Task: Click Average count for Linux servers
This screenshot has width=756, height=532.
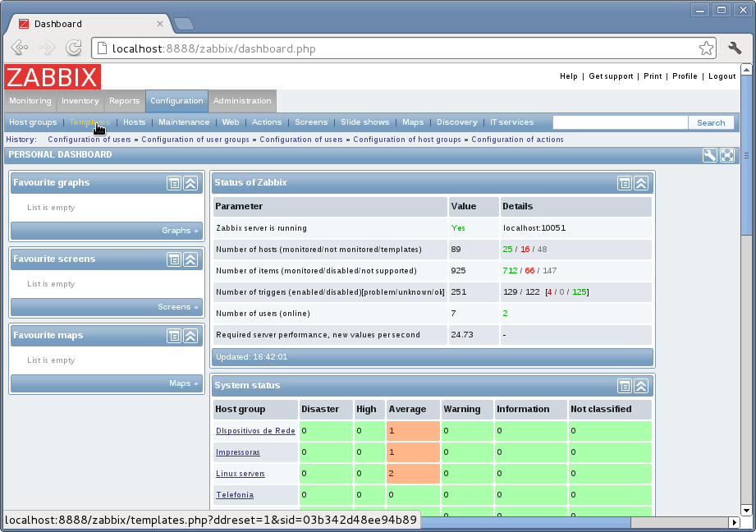Action: [413, 474]
